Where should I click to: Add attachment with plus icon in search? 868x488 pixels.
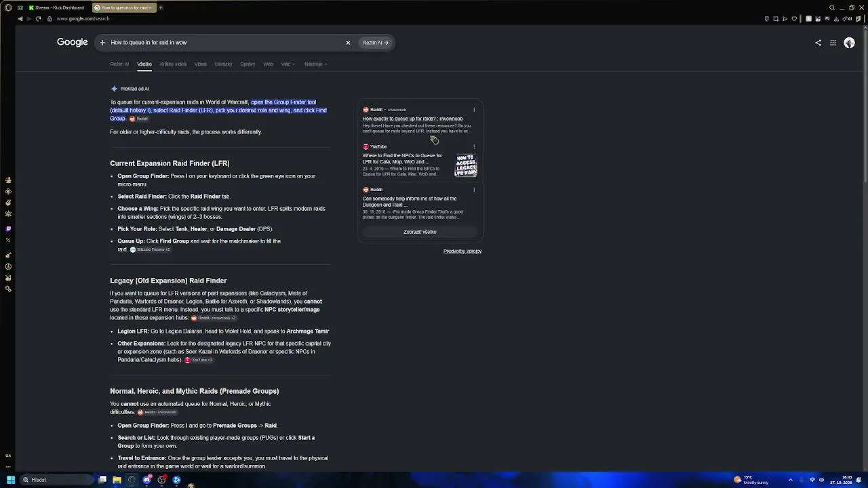102,43
